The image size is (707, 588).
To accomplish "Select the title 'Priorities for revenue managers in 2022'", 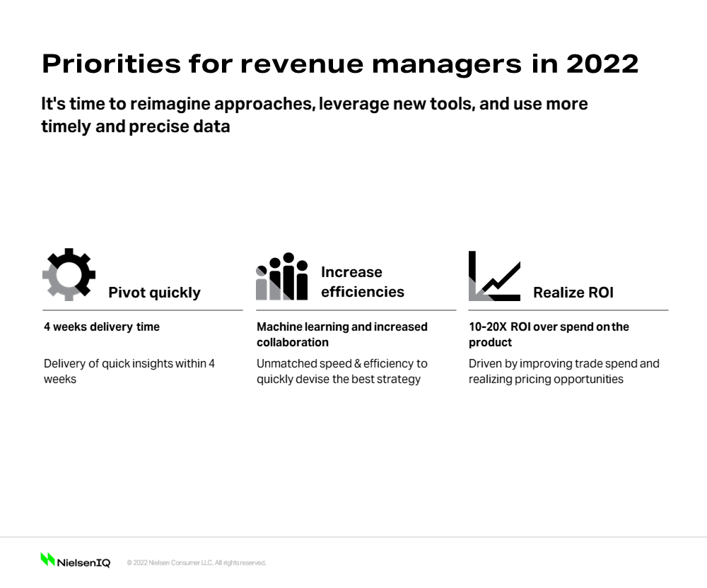I will 341,64.
